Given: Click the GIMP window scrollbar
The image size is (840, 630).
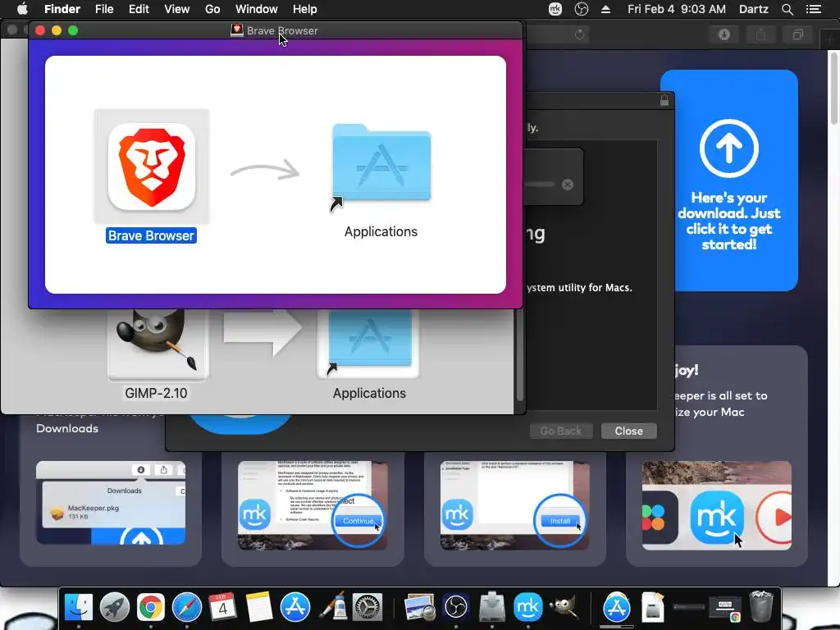Looking at the screenshot, I should tap(519, 354).
